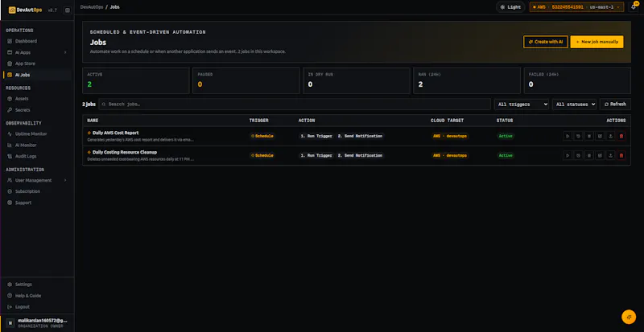Open Support in the sidebar
Image resolution: width=644 pixels, height=332 pixels.
tap(37, 203)
